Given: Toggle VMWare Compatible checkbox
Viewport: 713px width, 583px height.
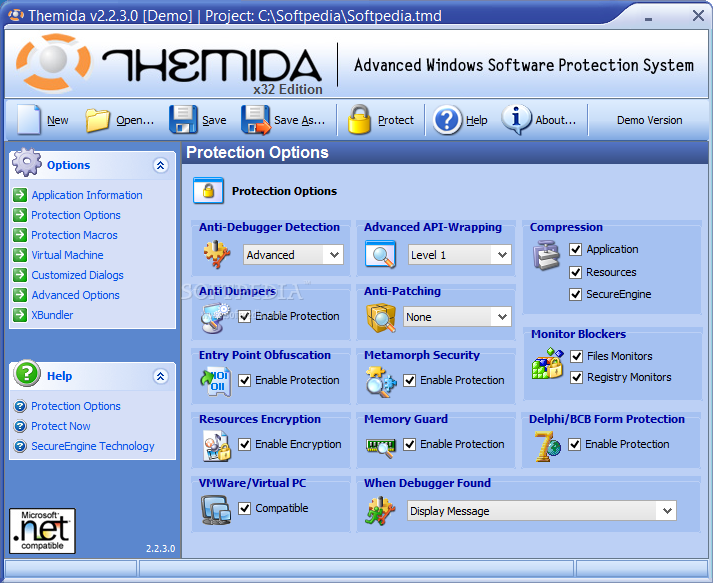Looking at the screenshot, I should [x=245, y=508].
